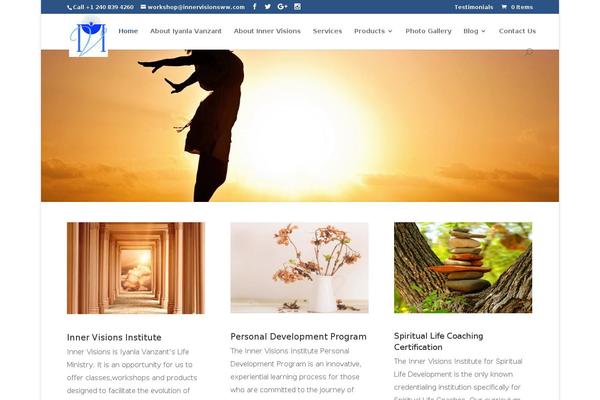
Task: Open the Photo Gallery menu item
Action: click(428, 31)
